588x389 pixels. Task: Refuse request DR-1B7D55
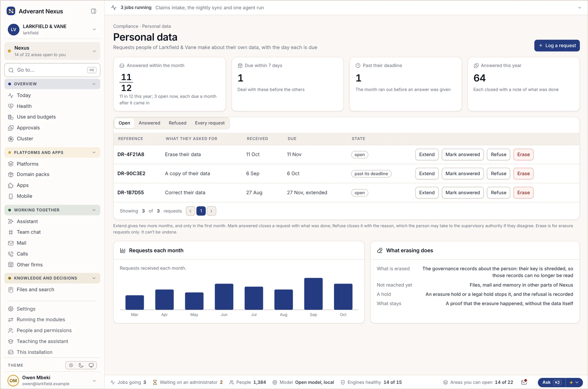tap(498, 193)
